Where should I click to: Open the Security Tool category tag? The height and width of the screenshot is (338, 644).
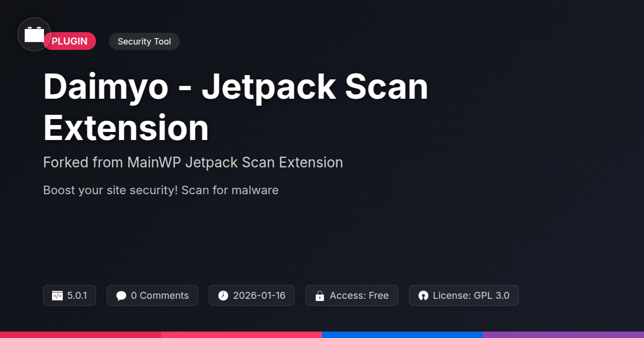point(144,41)
